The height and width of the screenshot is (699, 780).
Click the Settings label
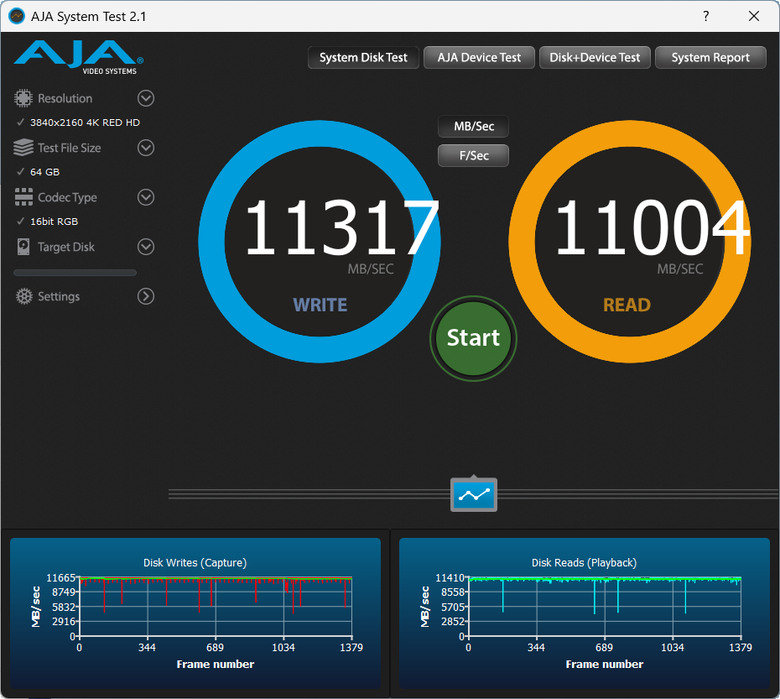point(59,297)
